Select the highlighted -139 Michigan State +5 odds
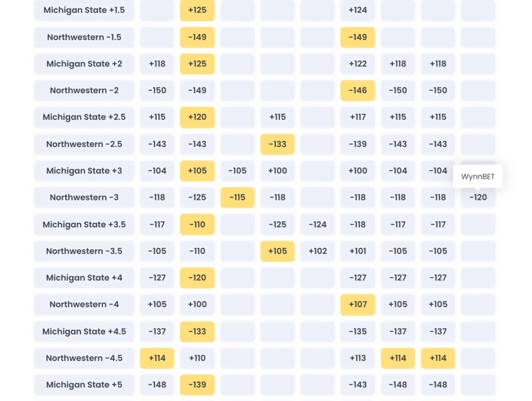This screenshot has height=401, width=532. coord(197,385)
